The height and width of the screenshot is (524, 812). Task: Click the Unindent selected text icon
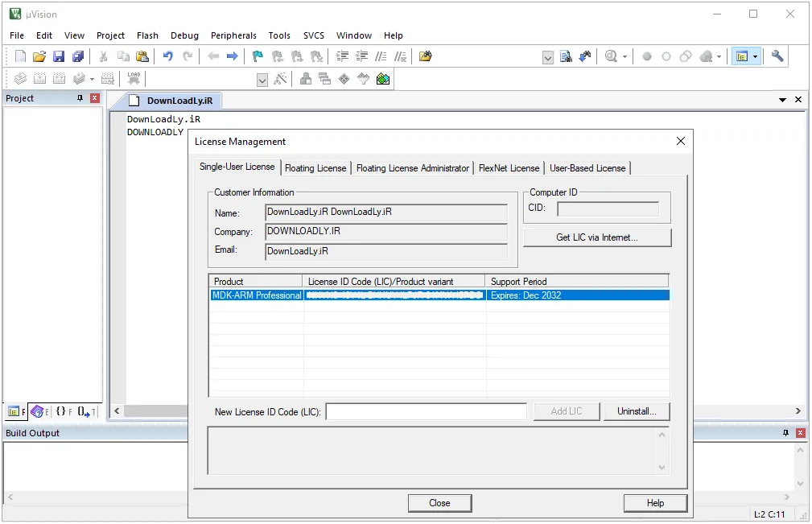click(x=361, y=56)
